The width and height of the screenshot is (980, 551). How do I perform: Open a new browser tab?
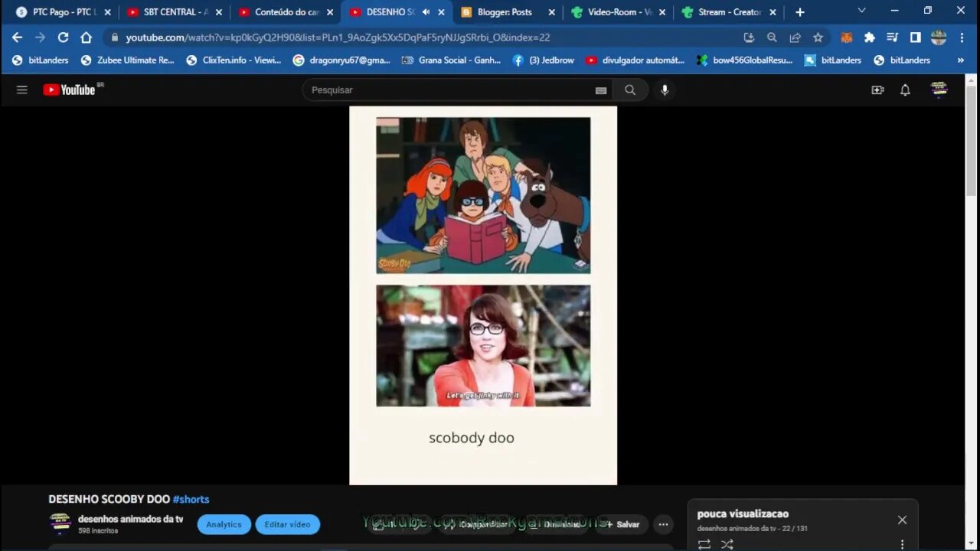pyautogui.click(x=800, y=12)
